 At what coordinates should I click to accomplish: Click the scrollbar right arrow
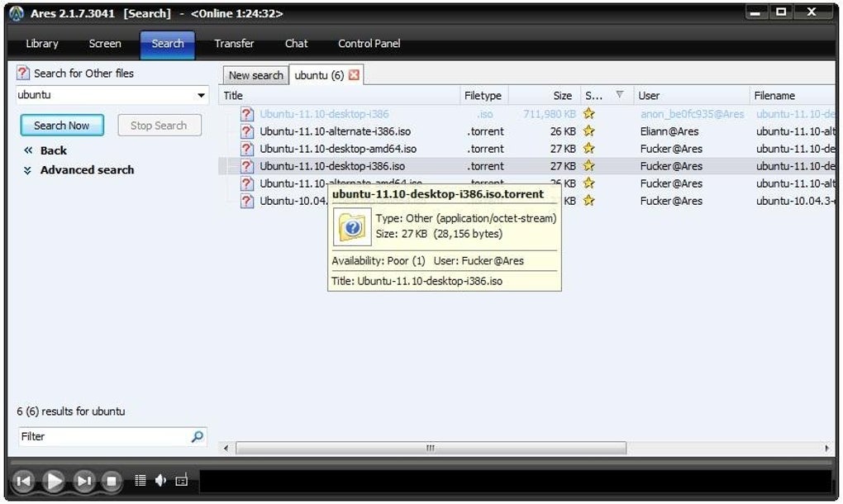tap(826, 448)
